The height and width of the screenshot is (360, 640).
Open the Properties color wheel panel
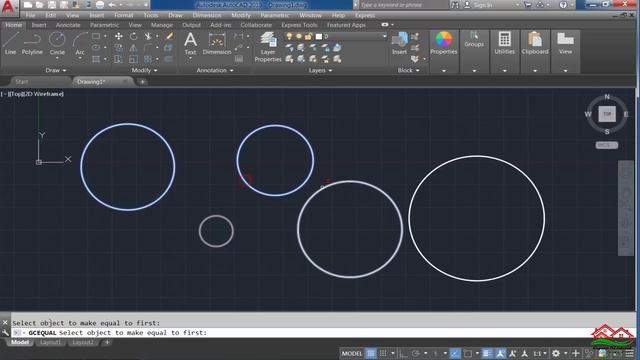[444, 43]
